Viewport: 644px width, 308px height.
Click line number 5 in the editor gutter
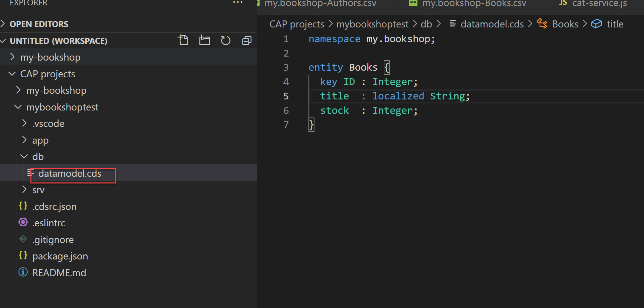(x=286, y=96)
